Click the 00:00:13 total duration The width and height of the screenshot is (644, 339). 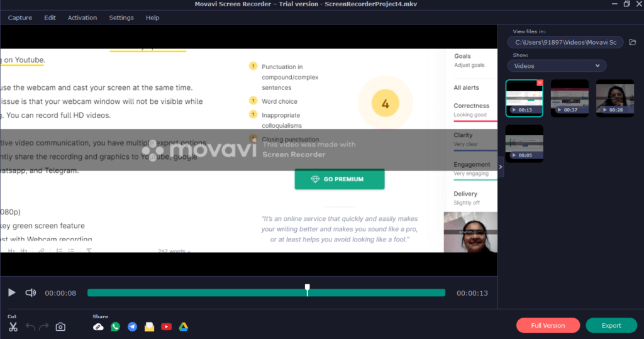tap(472, 293)
